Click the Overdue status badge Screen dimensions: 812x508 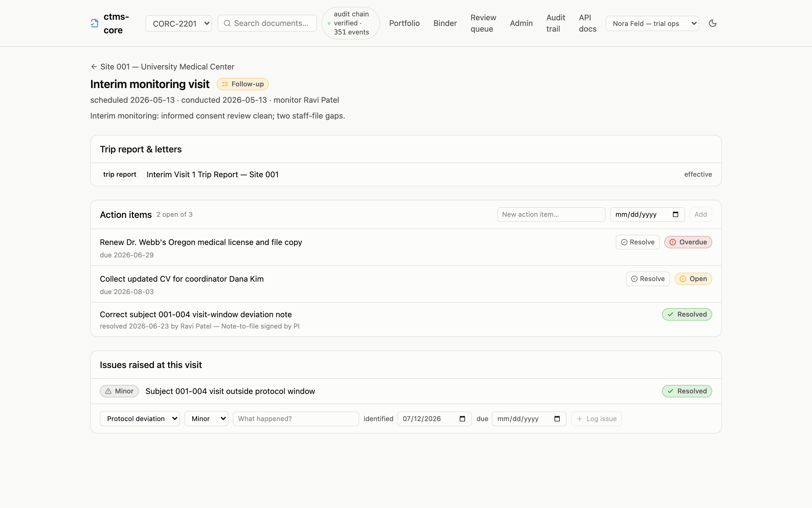click(x=688, y=242)
